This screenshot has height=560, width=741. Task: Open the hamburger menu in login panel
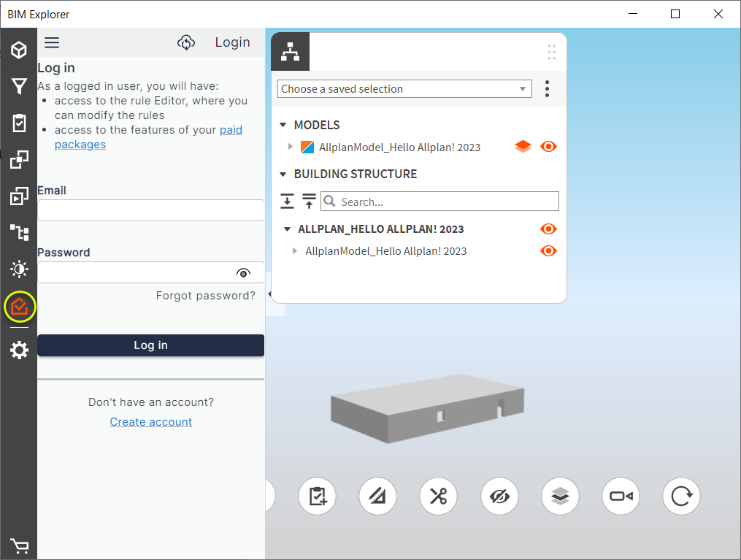tap(52, 42)
